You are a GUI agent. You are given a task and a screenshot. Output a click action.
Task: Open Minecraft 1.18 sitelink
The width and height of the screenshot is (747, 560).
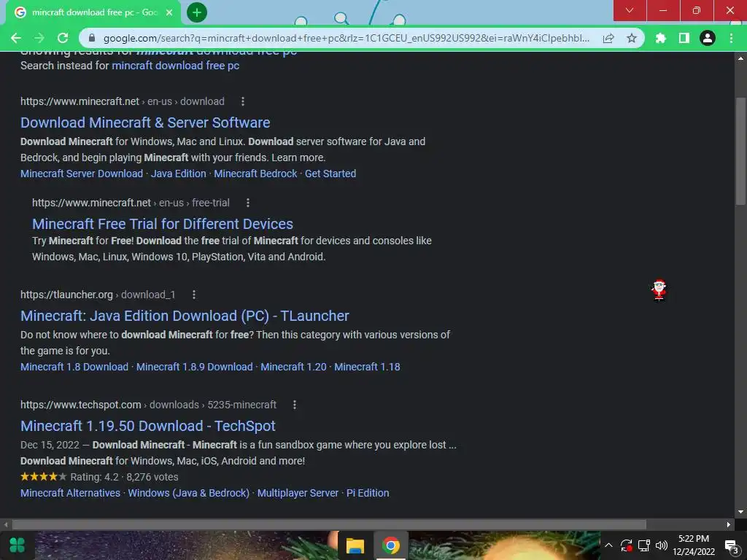click(367, 367)
